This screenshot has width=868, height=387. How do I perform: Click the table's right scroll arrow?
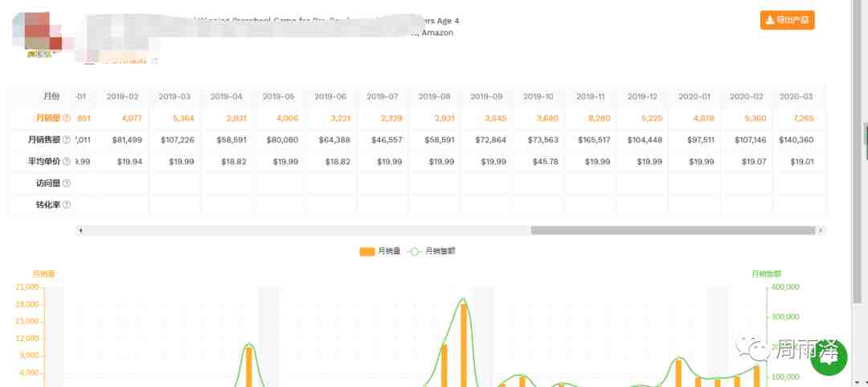click(821, 230)
